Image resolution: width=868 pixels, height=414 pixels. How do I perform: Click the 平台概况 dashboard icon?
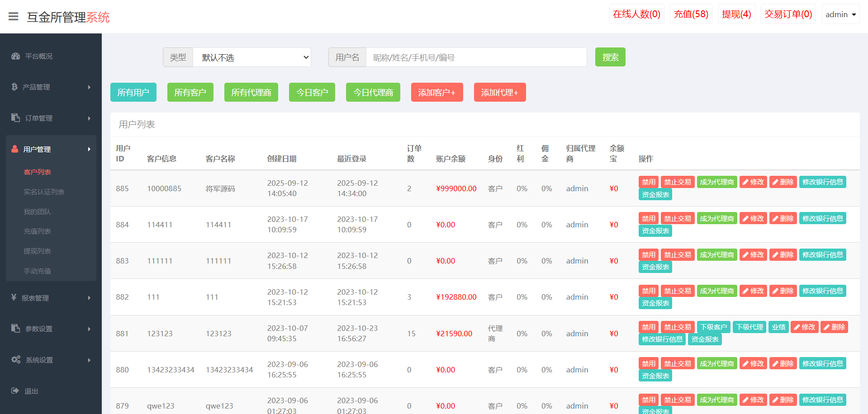15,56
